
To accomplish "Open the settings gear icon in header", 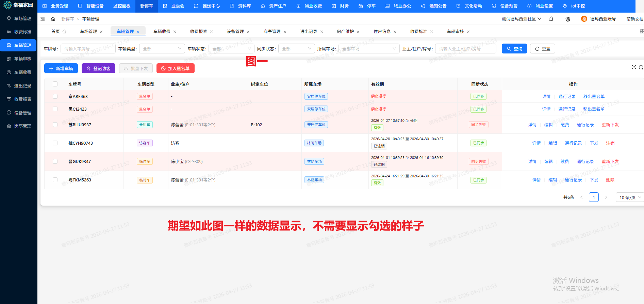I will (568, 19).
